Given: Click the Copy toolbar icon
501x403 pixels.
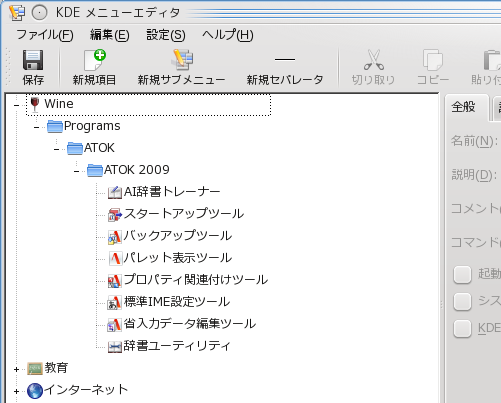Looking at the screenshot, I should point(433,60).
